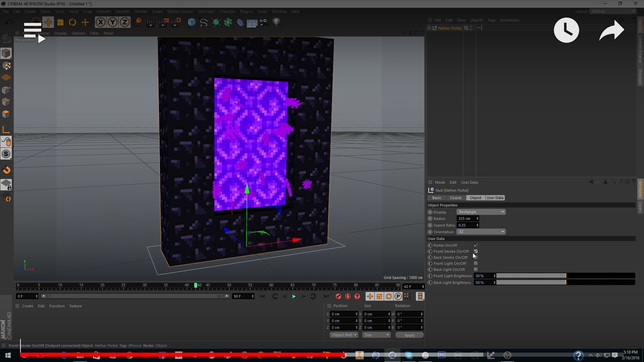Go to end of animation

tap(325, 296)
